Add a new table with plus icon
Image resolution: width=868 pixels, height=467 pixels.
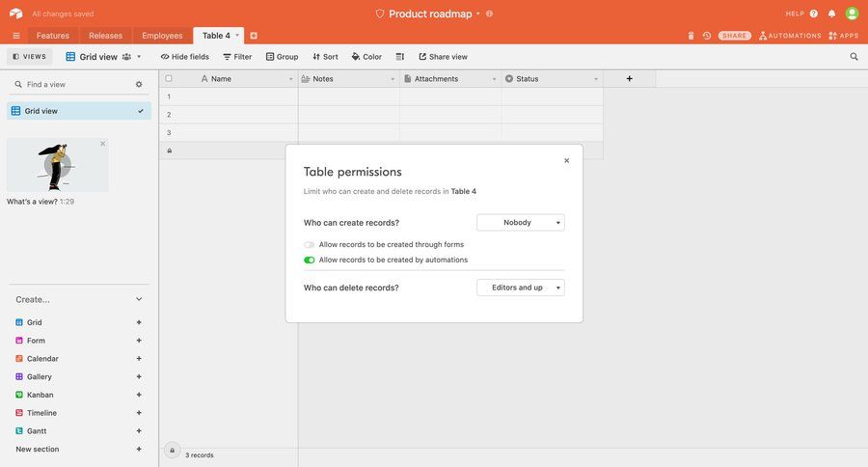(254, 36)
